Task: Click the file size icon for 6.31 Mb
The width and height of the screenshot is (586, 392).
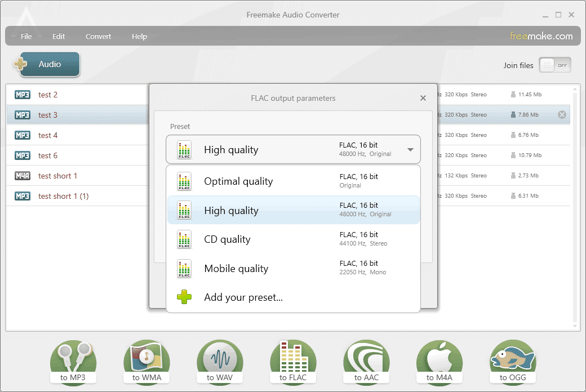Action: (x=513, y=195)
